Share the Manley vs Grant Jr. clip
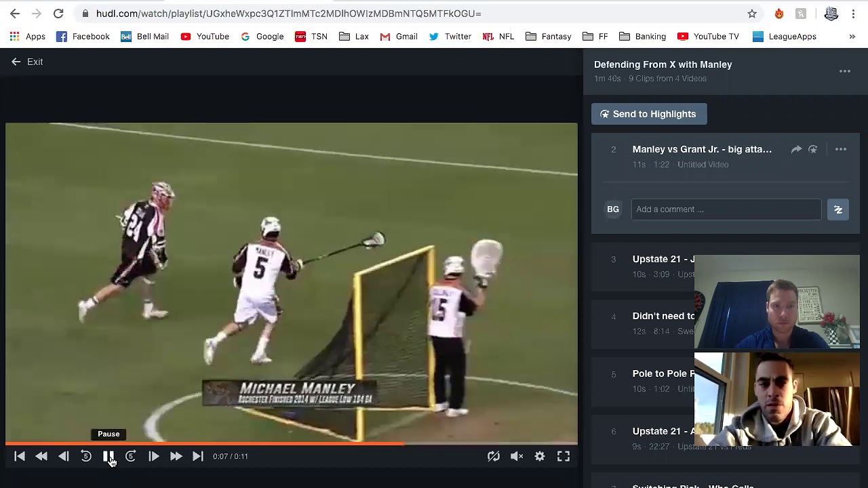This screenshot has height=488, width=868. coord(796,149)
